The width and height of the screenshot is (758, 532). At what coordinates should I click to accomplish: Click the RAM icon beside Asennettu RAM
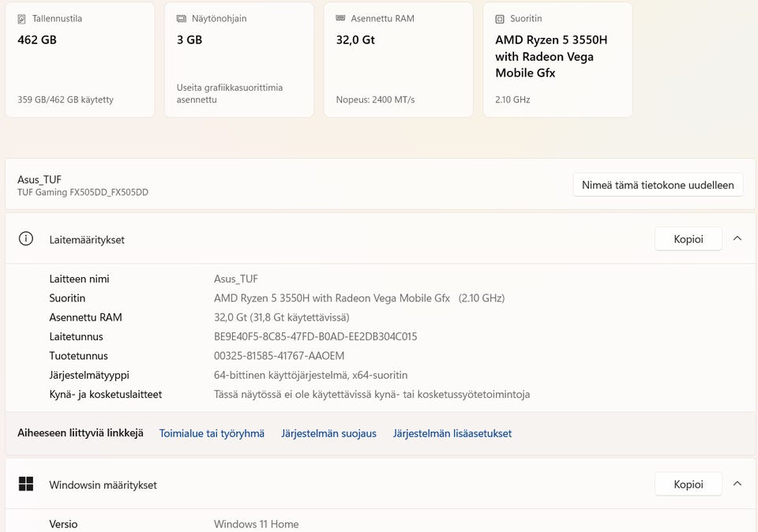(340, 18)
